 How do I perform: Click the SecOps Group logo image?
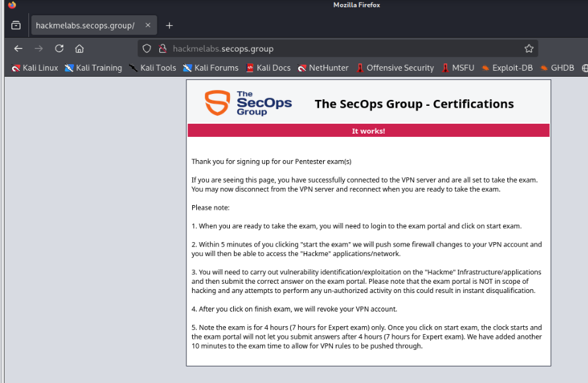pos(248,103)
